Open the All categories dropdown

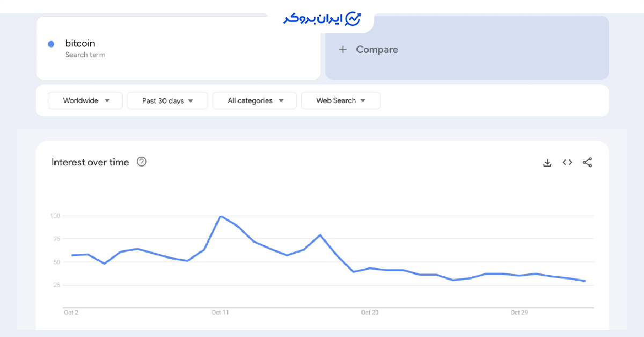[x=254, y=100]
